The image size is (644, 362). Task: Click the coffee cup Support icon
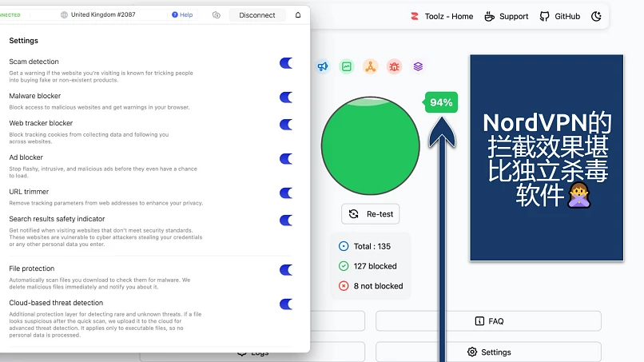coord(489,17)
